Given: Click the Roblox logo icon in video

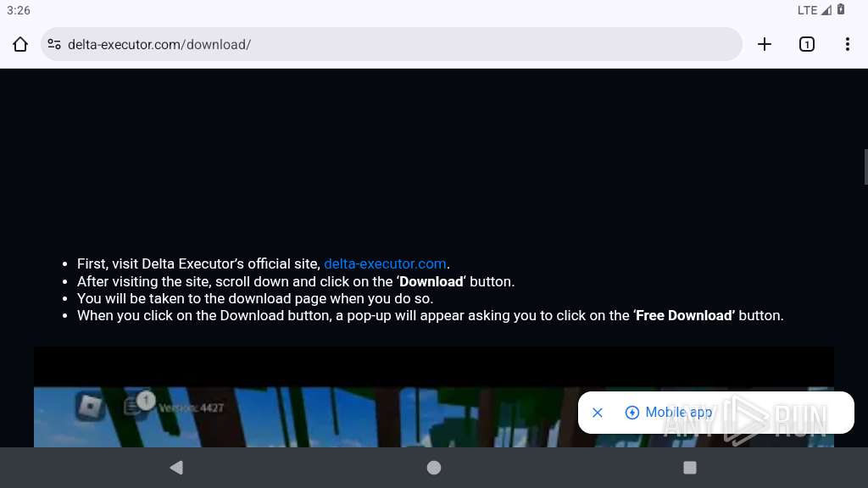Looking at the screenshot, I should [90, 408].
